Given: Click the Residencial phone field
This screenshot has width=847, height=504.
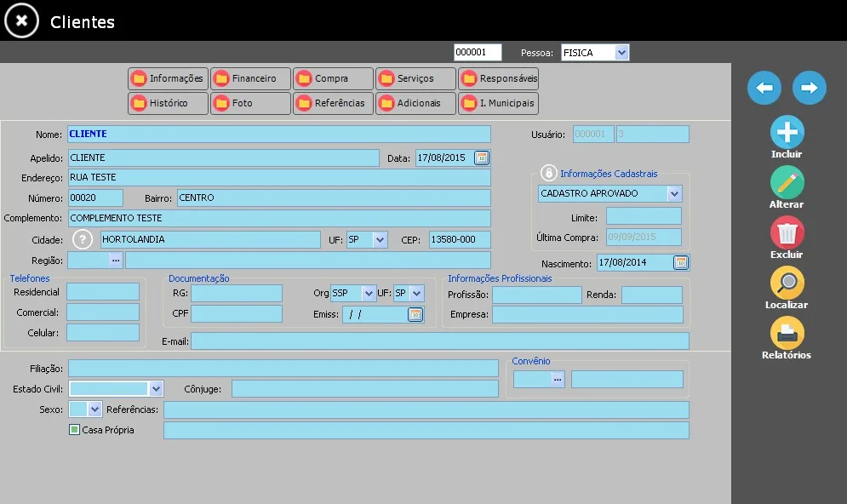Looking at the screenshot, I should pyautogui.click(x=103, y=292).
